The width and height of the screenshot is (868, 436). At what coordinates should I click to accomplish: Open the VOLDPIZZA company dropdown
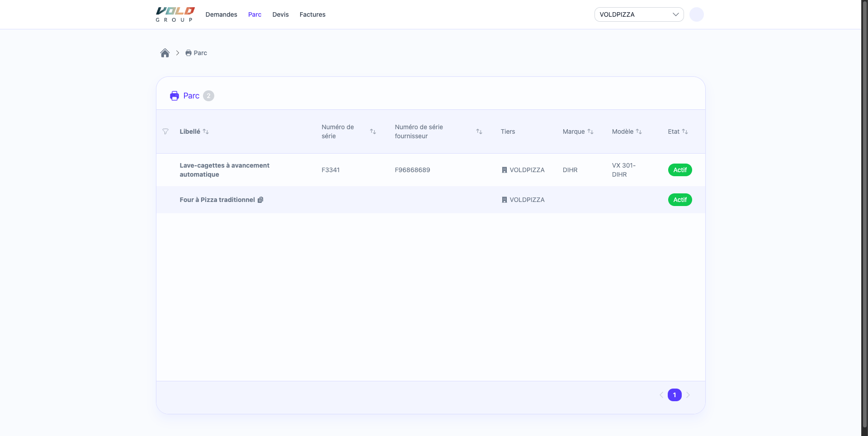[x=639, y=14]
